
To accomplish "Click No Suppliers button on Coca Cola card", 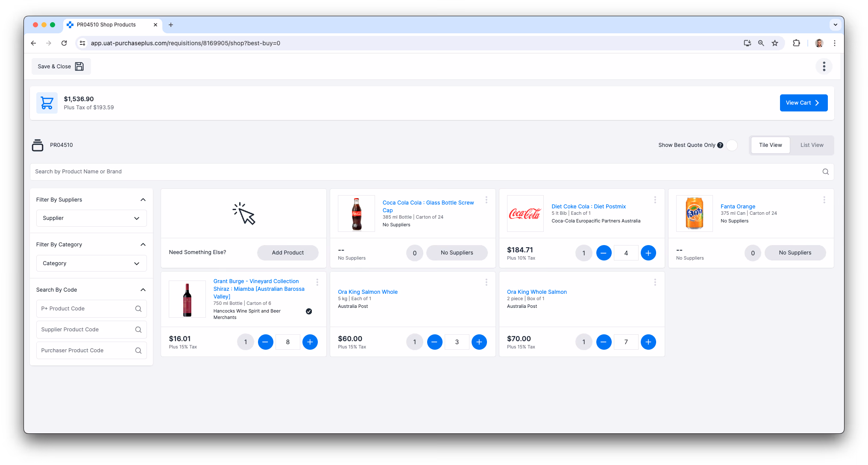I will pos(457,253).
